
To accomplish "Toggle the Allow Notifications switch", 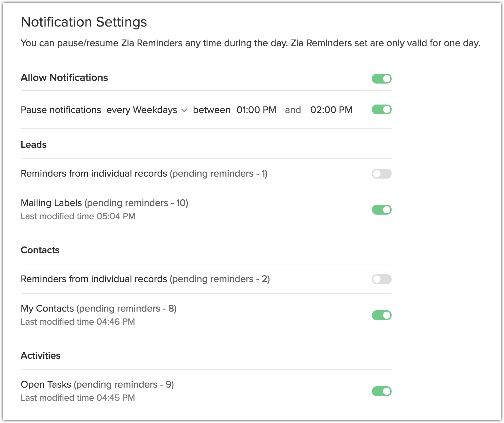I will pyautogui.click(x=381, y=79).
